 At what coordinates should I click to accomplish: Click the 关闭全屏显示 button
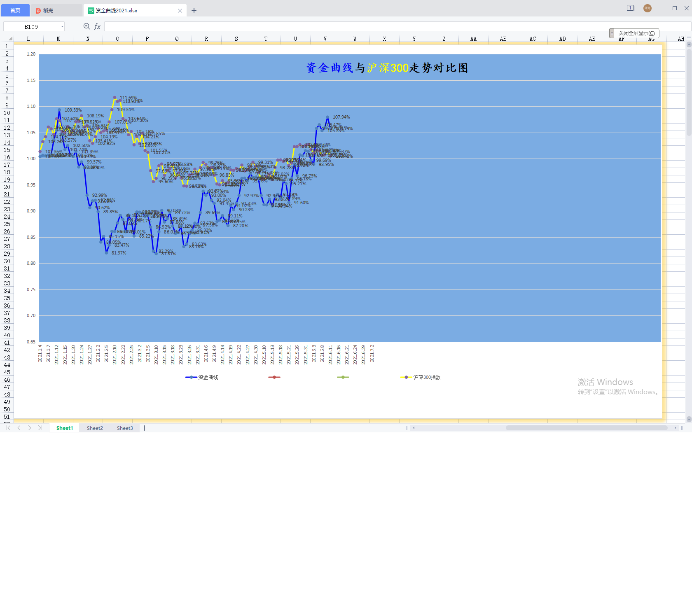pos(636,33)
